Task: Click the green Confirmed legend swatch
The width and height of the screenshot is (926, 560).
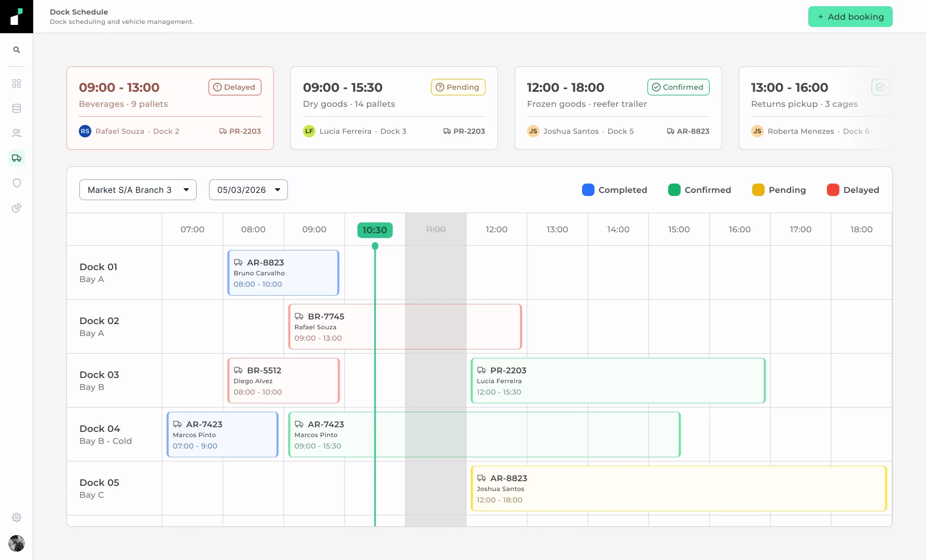Action: (x=674, y=190)
